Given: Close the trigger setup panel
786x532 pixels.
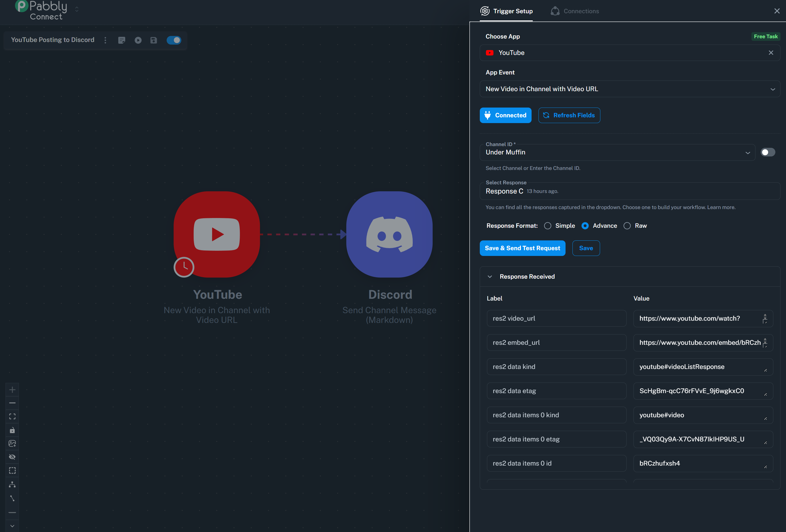Looking at the screenshot, I should click(777, 11).
